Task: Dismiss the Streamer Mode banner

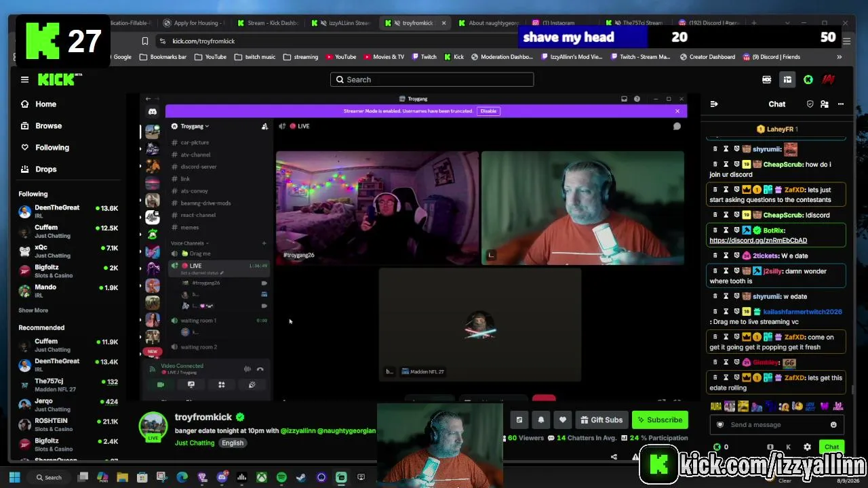Action: (677, 111)
